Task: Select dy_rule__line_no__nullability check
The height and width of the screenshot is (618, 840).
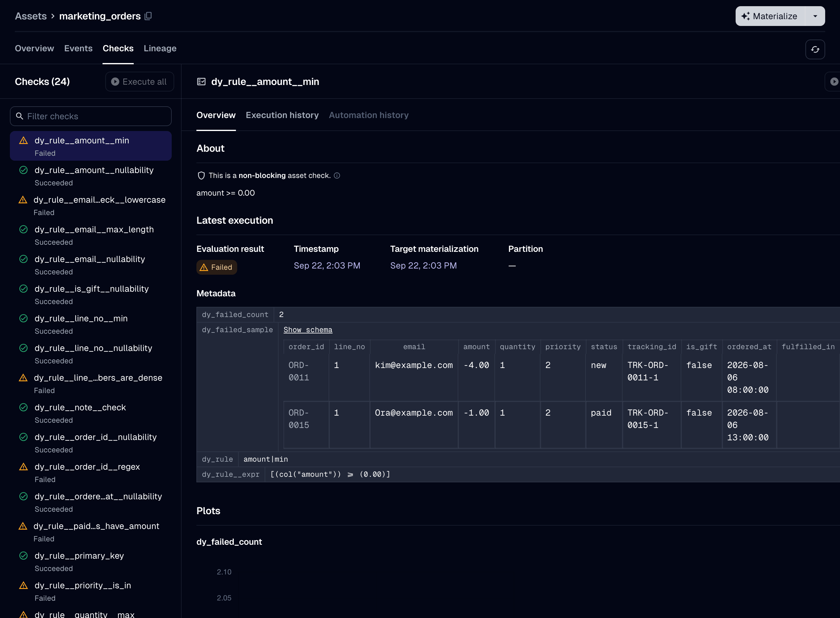Action: coord(91,354)
